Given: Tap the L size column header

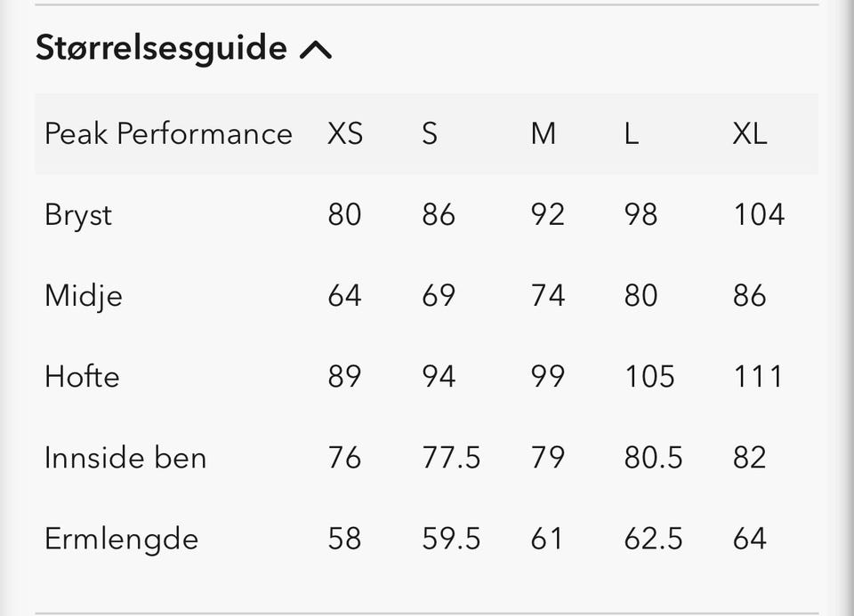Looking at the screenshot, I should tap(632, 133).
